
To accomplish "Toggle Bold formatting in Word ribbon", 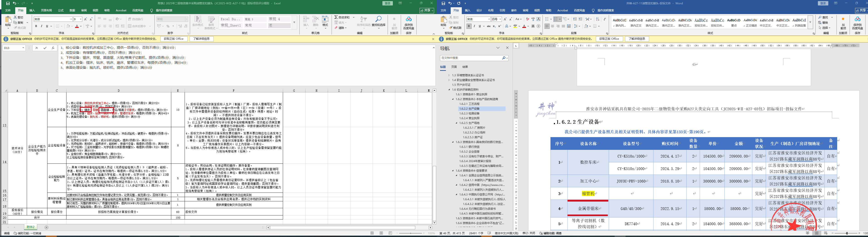I will (x=469, y=26).
